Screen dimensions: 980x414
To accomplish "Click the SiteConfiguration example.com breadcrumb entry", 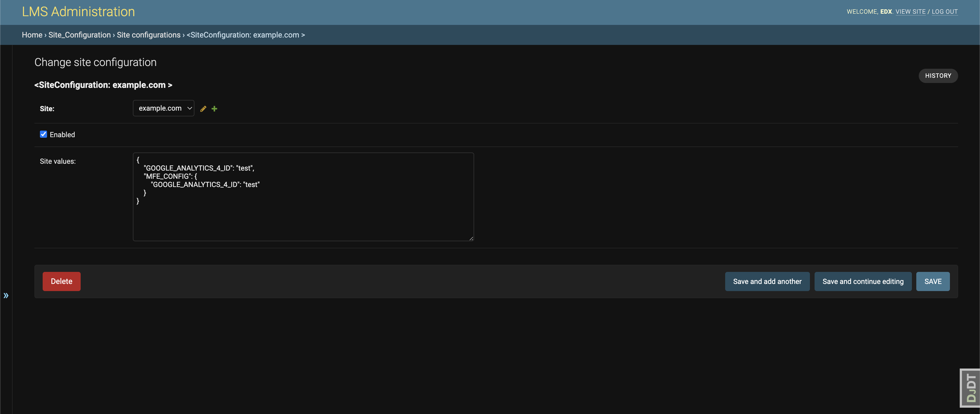I will pyautogui.click(x=246, y=35).
